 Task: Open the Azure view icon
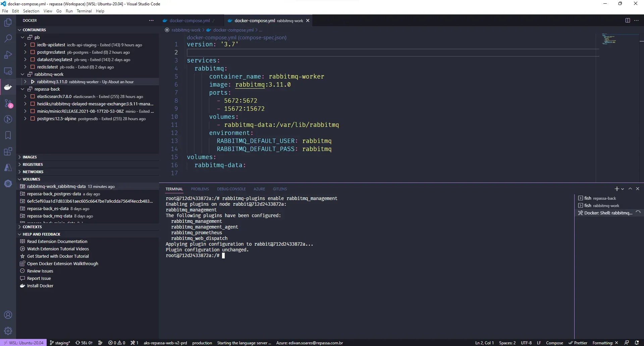tap(8, 167)
